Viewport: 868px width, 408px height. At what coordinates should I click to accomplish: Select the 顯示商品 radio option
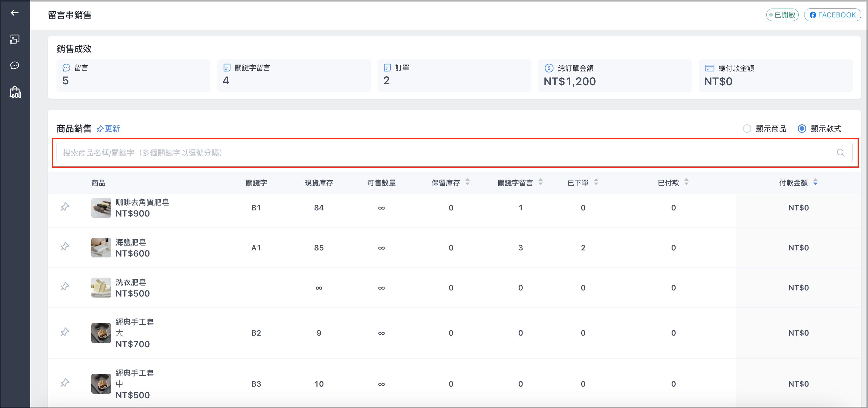click(x=747, y=129)
